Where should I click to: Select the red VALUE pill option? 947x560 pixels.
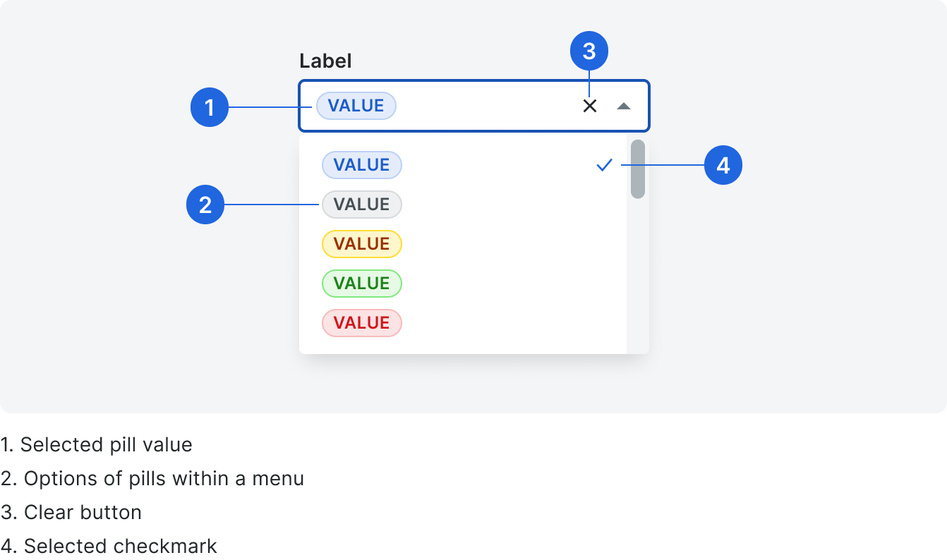(362, 323)
